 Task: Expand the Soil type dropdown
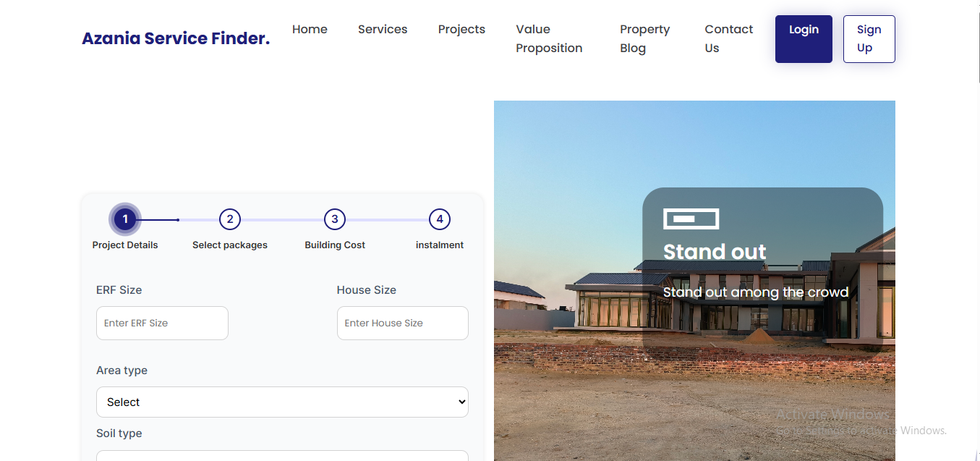click(x=282, y=455)
